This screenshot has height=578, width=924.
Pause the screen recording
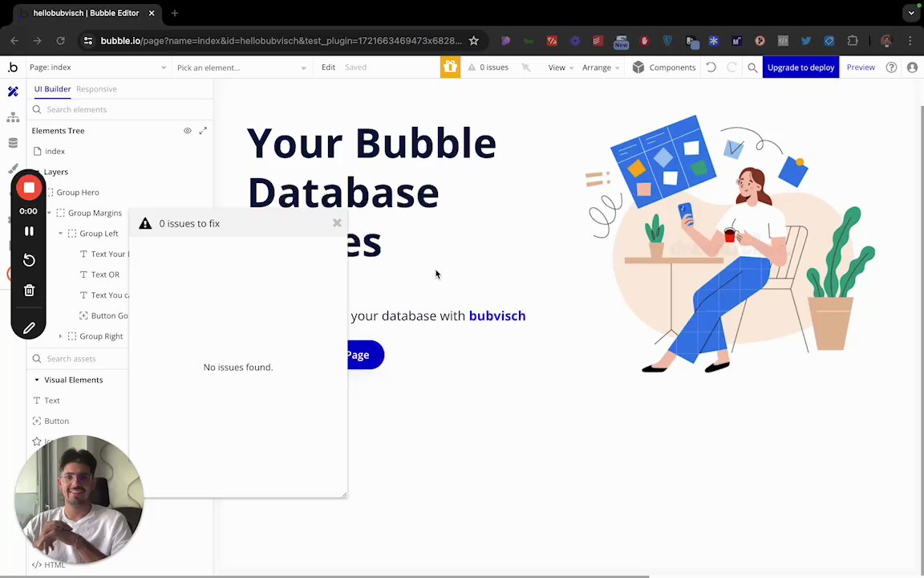click(x=29, y=231)
